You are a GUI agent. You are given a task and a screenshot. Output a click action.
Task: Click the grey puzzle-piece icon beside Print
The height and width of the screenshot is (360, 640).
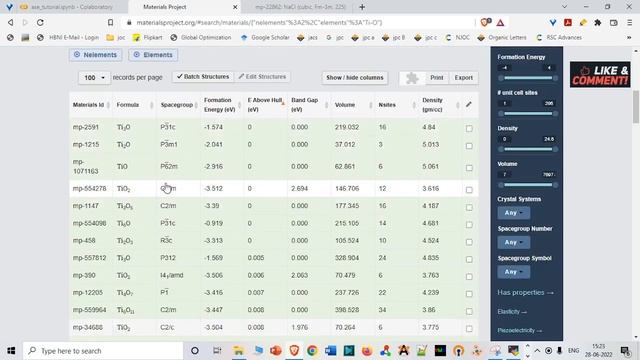(x=412, y=78)
